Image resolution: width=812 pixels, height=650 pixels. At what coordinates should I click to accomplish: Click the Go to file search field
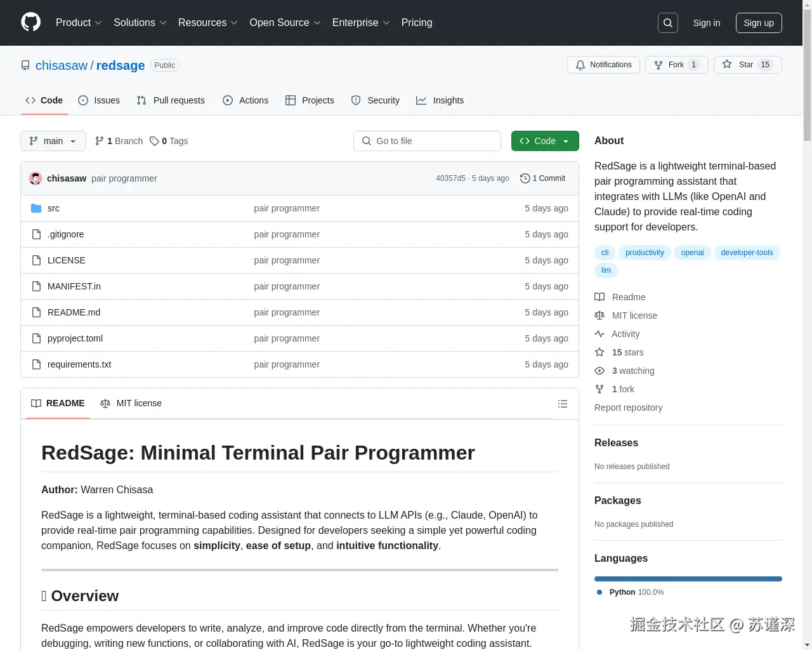click(426, 141)
